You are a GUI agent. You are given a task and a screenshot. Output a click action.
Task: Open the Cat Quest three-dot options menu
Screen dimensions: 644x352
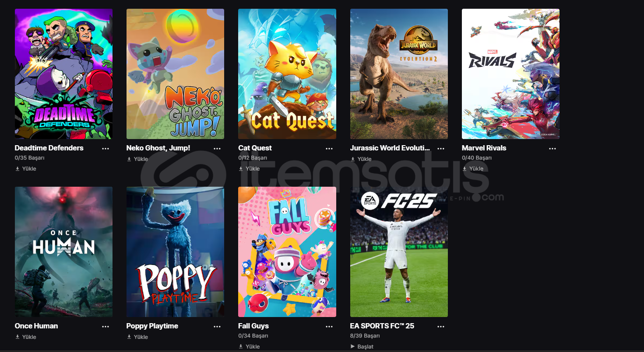click(x=329, y=149)
